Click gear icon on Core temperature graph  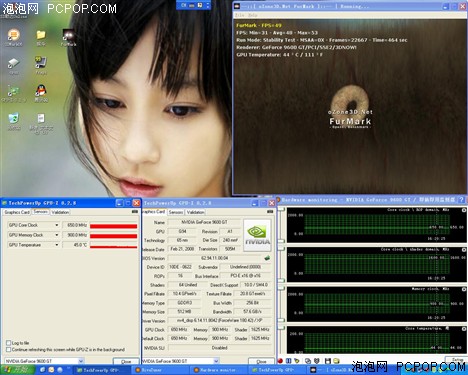coord(464,329)
